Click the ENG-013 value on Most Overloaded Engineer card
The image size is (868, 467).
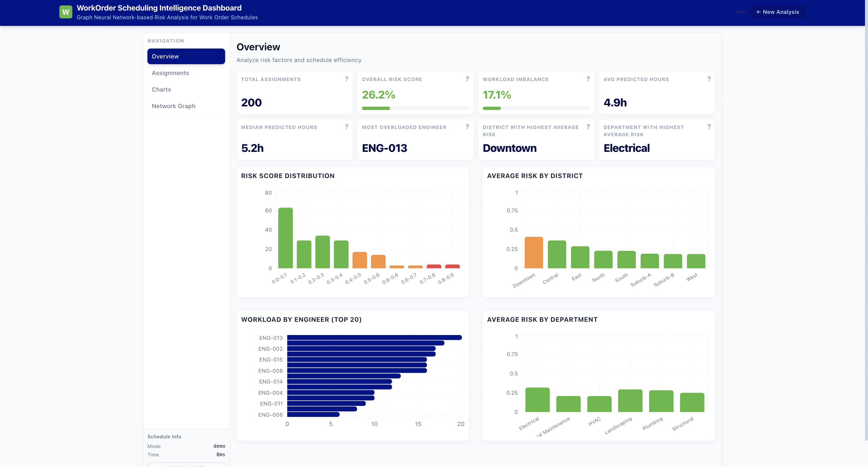point(385,148)
